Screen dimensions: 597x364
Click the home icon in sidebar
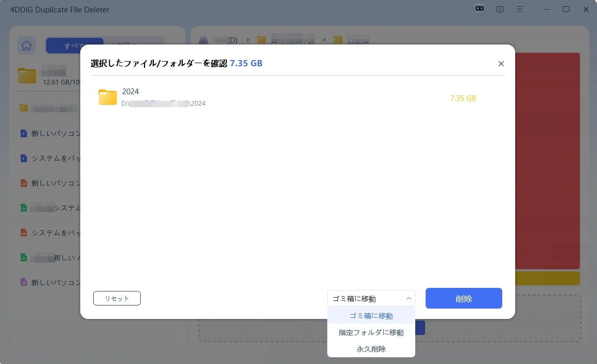click(x=26, y=46)
